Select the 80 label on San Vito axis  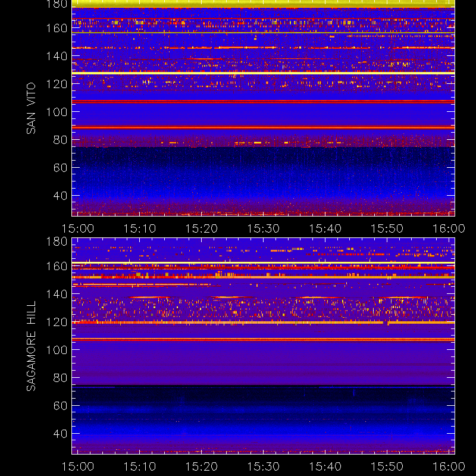point(60,140)
